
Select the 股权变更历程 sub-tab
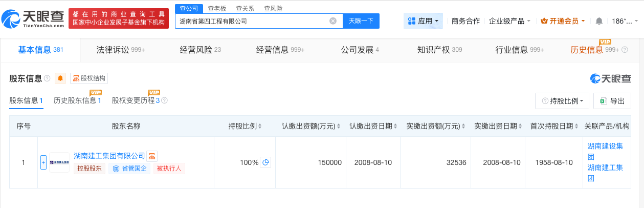point(136,100)
